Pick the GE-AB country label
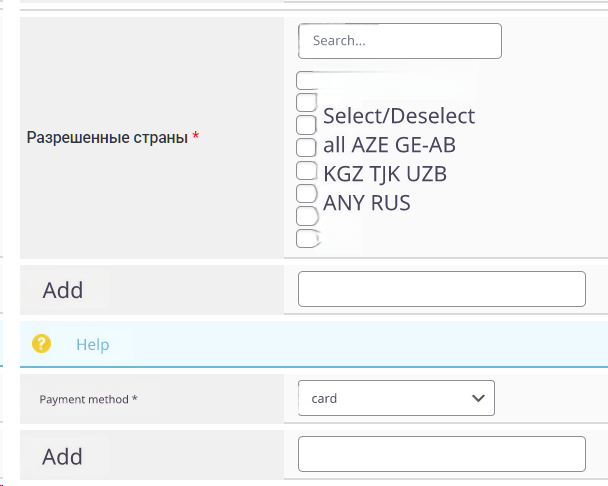The width and height of the screenshot is (608, 486). 430,145
